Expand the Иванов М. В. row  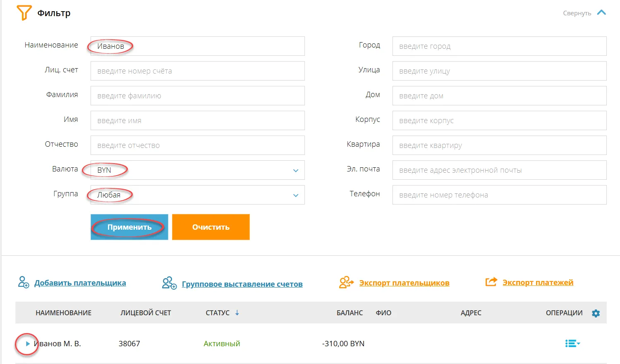pyautogui.click(x=28, y=344)
